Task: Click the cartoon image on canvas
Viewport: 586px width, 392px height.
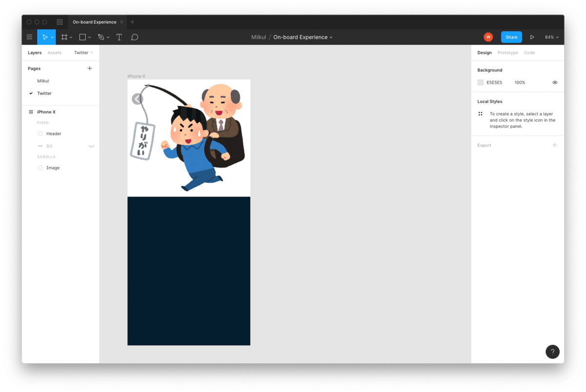Action: point(188,138)
